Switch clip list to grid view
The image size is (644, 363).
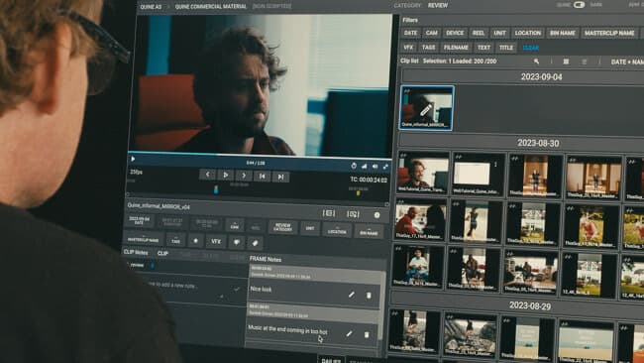(566, 61)
